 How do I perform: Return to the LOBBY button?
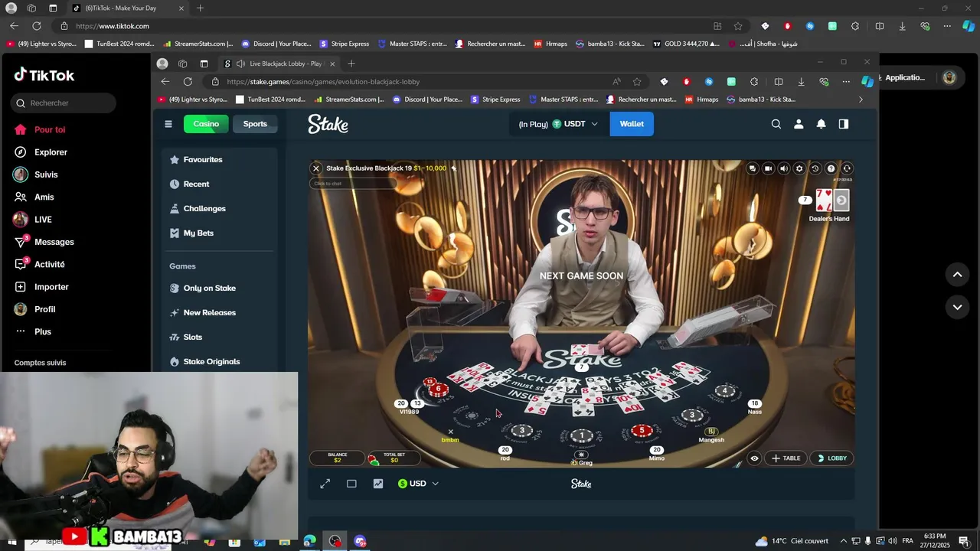[831, 458]
